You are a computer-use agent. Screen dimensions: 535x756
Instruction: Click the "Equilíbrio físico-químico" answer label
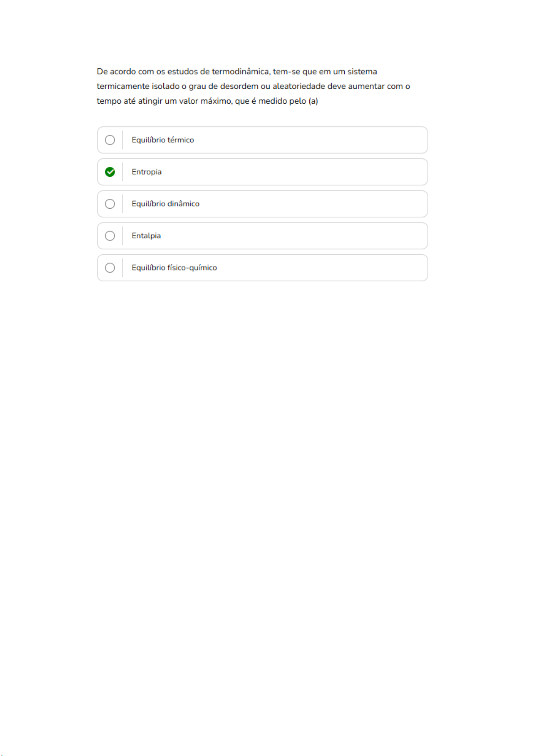[174, 268]
